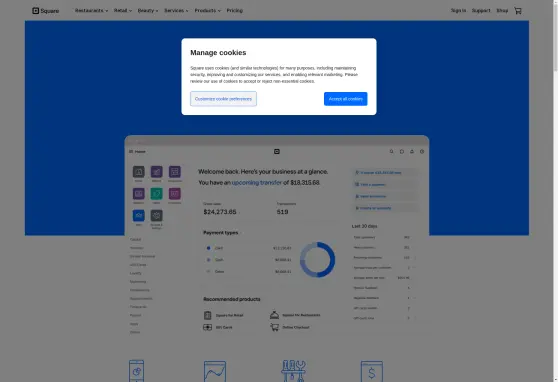558x382 pixels.
Task: Click the Online Checkout cart icon
Action: click(274, 327)
